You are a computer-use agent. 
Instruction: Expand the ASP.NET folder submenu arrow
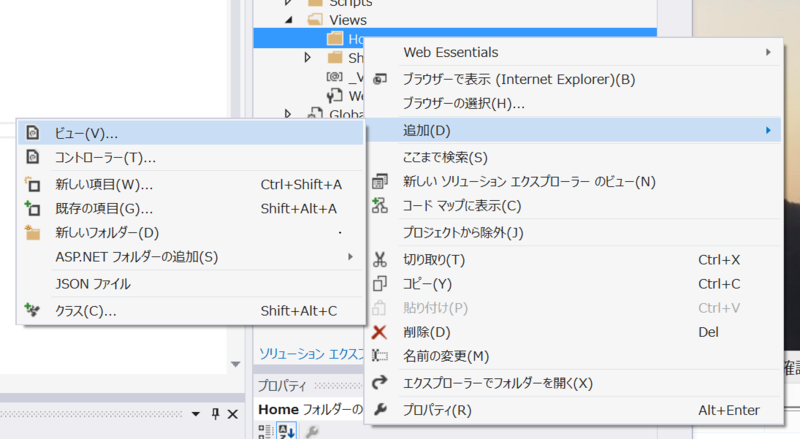point(350,257)
